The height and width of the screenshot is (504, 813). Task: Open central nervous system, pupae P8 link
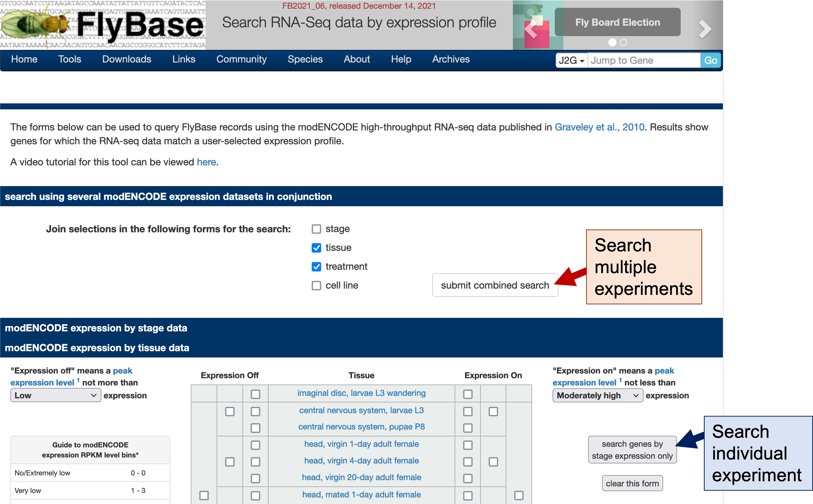coord(361,427)
